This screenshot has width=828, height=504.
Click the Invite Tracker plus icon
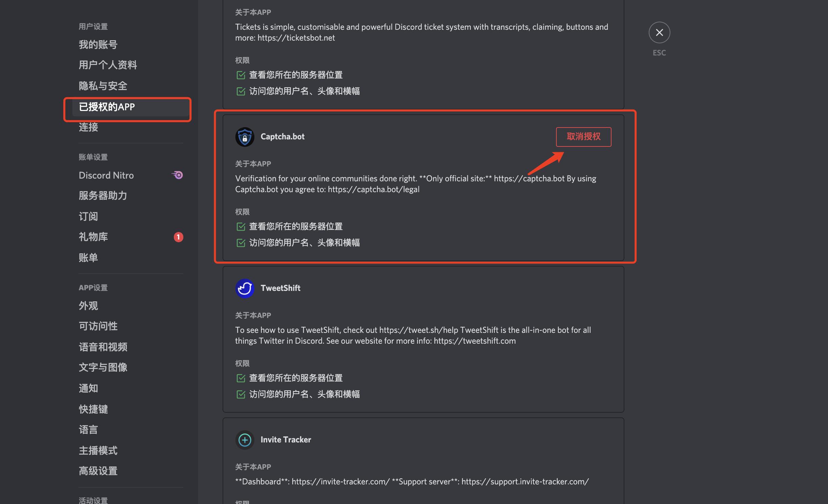(245, 440)
